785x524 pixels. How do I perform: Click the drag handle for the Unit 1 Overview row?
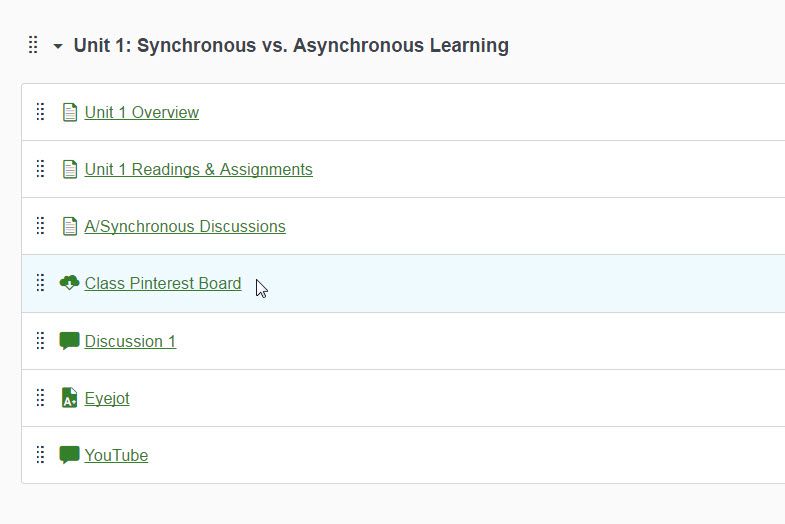pyautogui.click(x=40, y=112)
